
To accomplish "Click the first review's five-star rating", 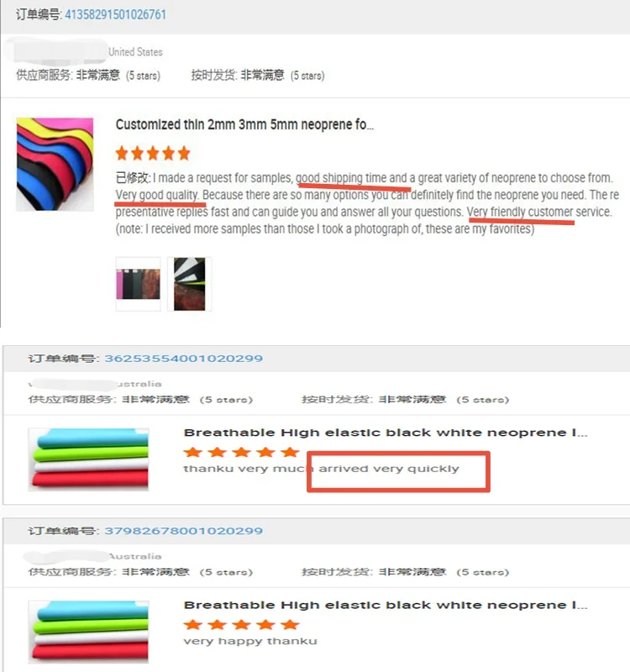I will click(x=153, y=153).
